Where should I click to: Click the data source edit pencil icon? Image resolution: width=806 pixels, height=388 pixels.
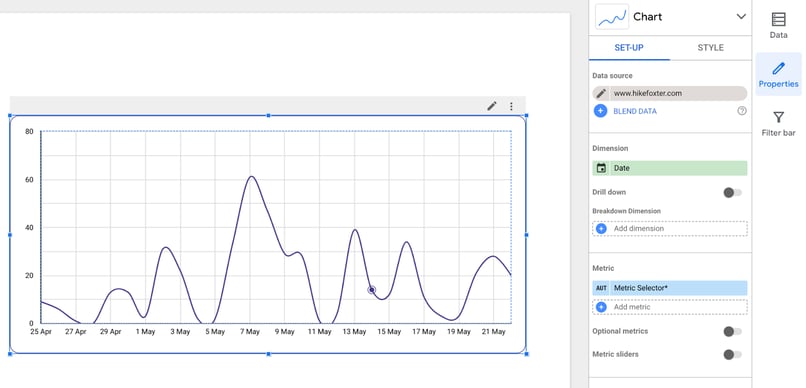(x=601, y=94)
